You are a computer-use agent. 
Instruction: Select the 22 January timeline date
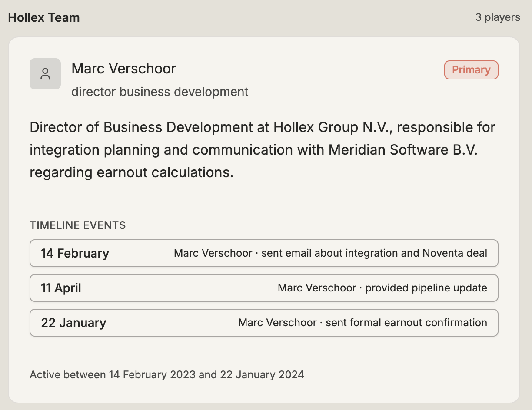(x=73, y=323)
